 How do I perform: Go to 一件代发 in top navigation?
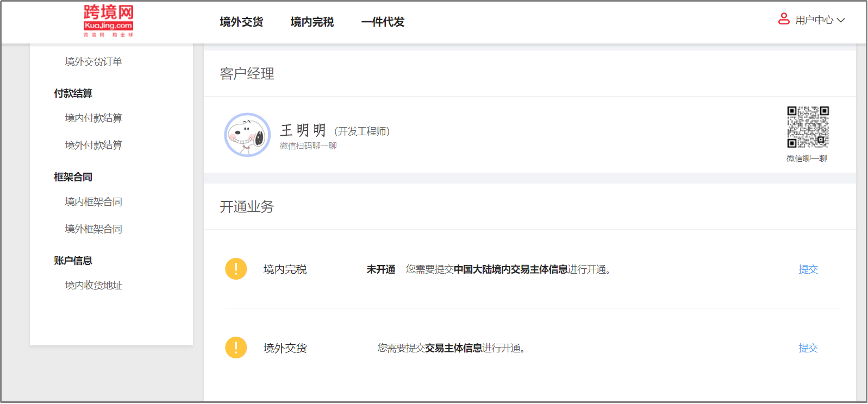pyautogui.click(x=383, y=22)
